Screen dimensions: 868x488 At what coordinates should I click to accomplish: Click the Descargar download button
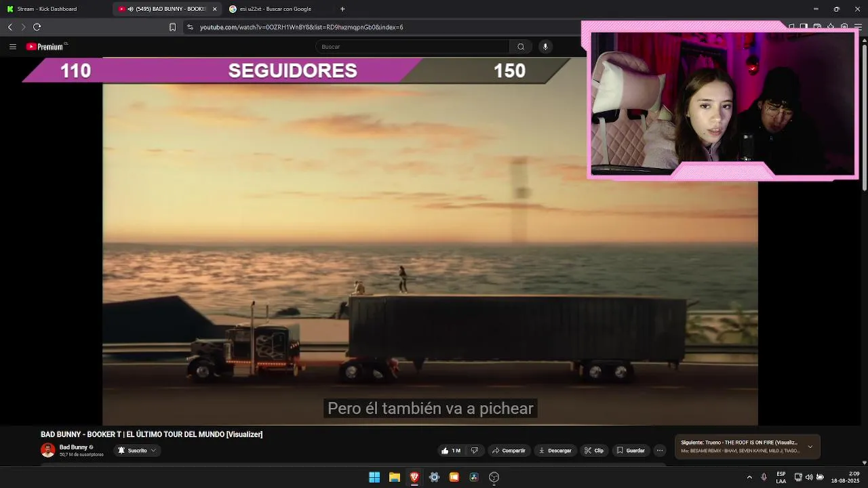(x=555, y=451)
